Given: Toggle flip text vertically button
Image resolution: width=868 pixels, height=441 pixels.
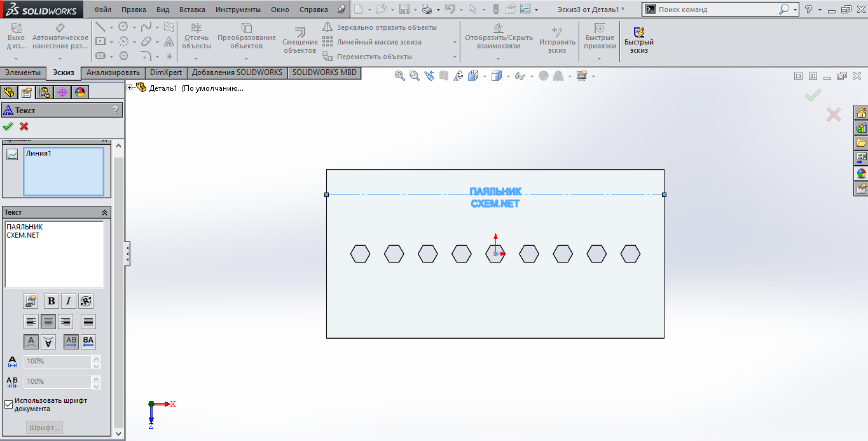Looking at the screenshot, I should [48, 342].
